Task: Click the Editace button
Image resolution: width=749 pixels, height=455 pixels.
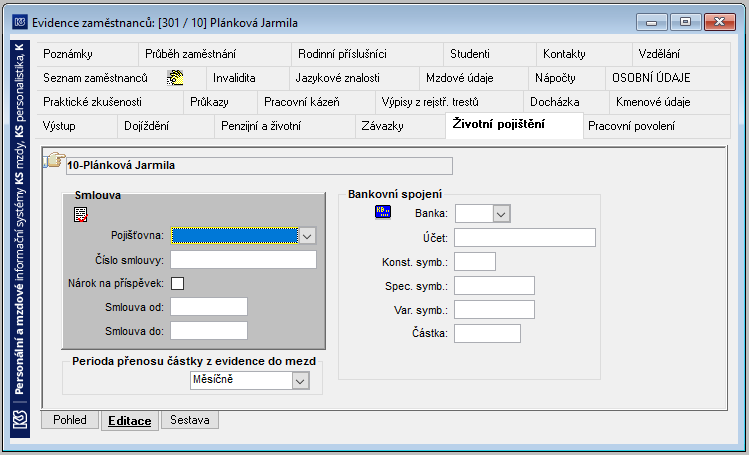Action: click(129, 421)
